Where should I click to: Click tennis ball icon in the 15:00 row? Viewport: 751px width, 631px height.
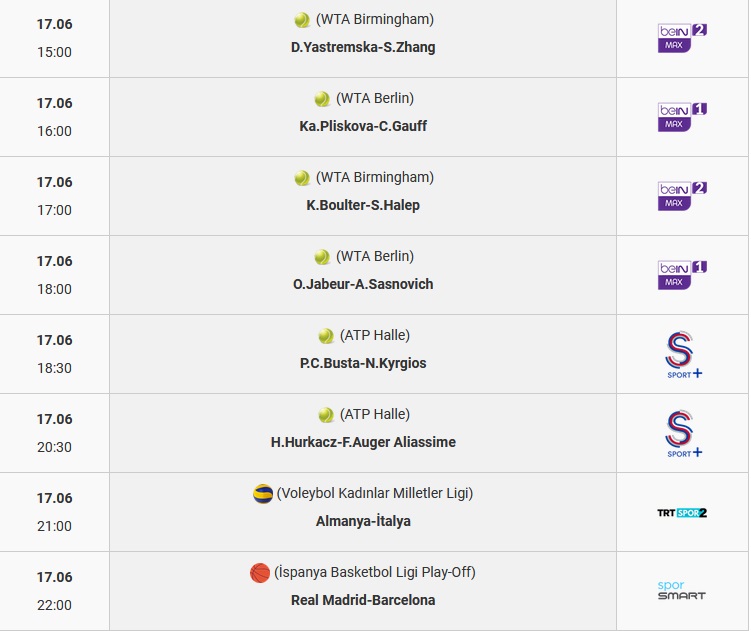(x=302, y=20)
